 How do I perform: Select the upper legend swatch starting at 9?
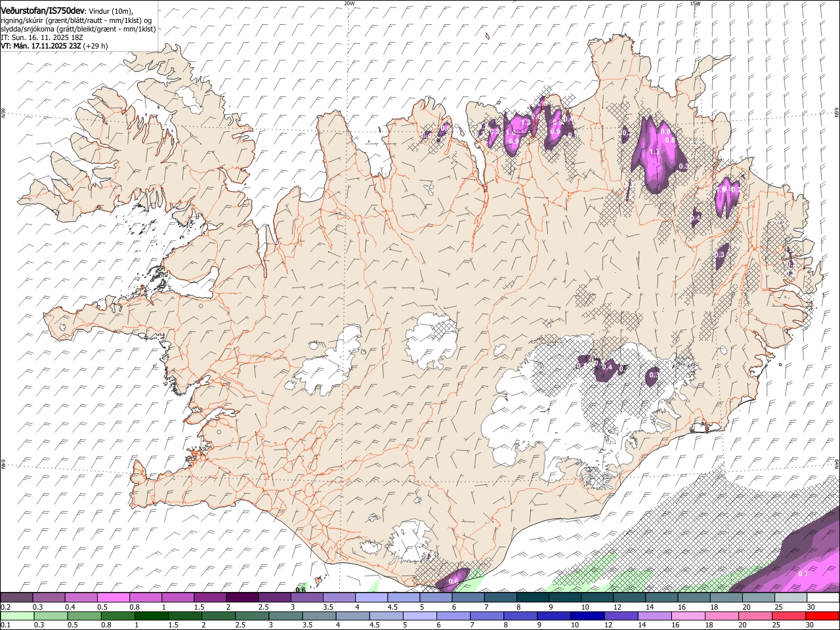pos(564,598)
